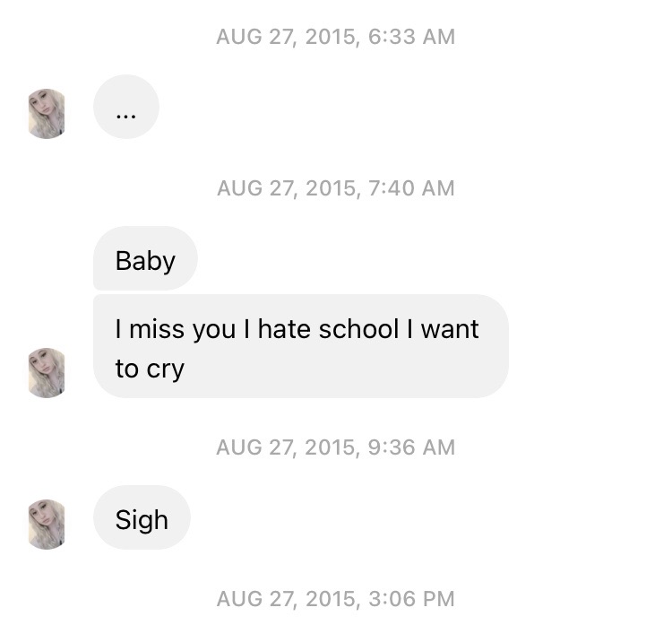672x625 pixels.
Task: Tap the avatar next to "I miss you" message
Action: pyautogui.click(x=47, y=373)
